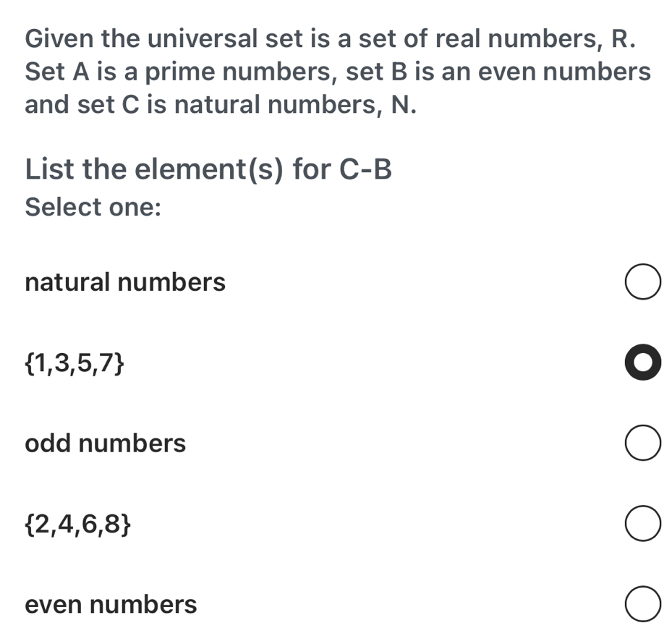Image resolution: width=672 pixels, height=636 pixels.
Task: Click the question heading "List the element(s) for C-B"
Action: coord(208,169)
